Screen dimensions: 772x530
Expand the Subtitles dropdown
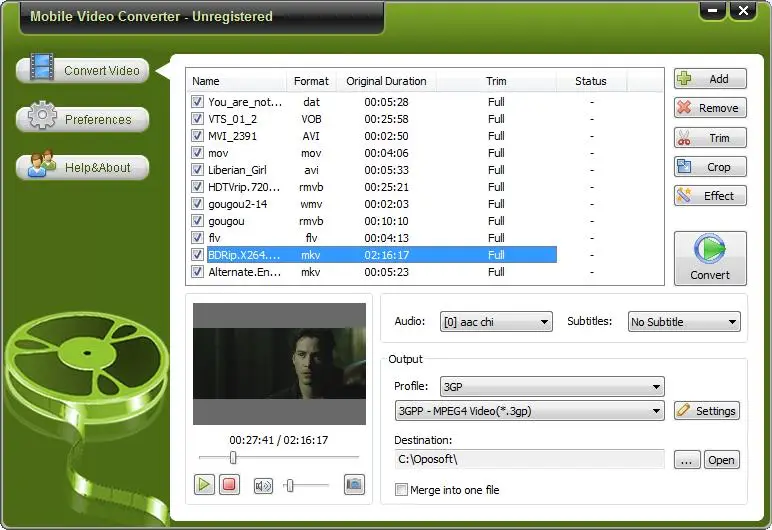[733, 322]
